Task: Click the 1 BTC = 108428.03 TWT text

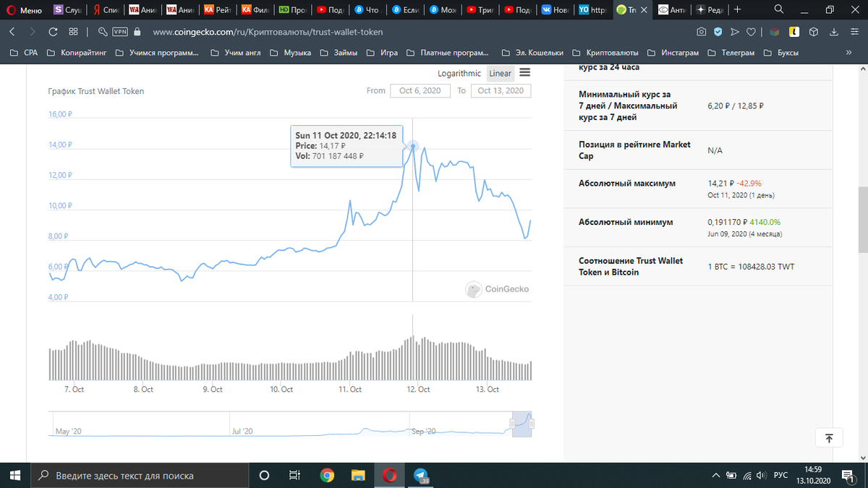Action: point(751,267)
